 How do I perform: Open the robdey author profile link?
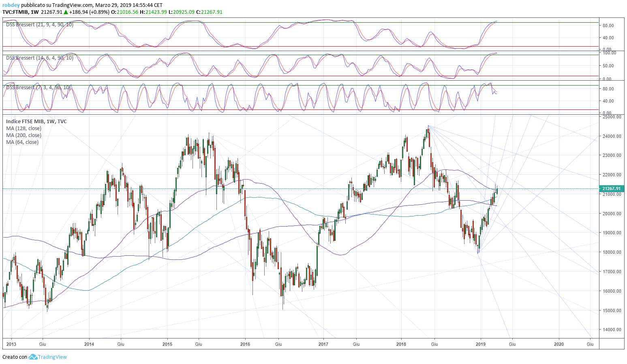pyautogui.click(x=11, y=5)
